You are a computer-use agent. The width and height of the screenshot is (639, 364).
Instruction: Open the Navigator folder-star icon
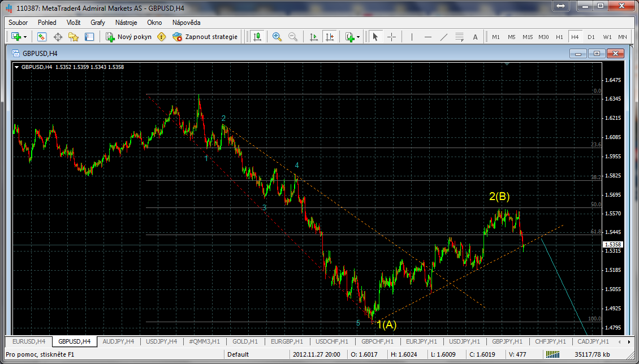click(74, 37)
